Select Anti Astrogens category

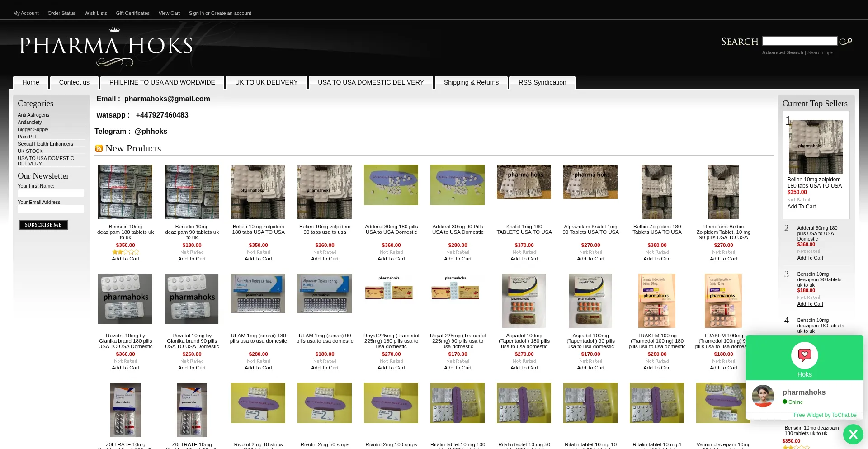tap(33, 115)
